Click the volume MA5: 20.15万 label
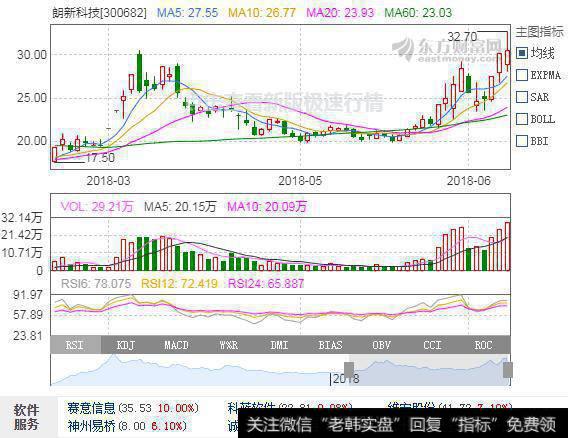568x438 pixels. (x=180, y=207)
